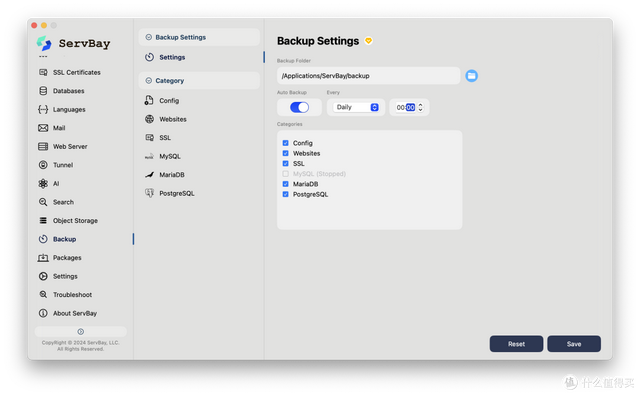The image size is (640, 396).
Task: Click the Backup Folder path field
Action: (369, 76)
